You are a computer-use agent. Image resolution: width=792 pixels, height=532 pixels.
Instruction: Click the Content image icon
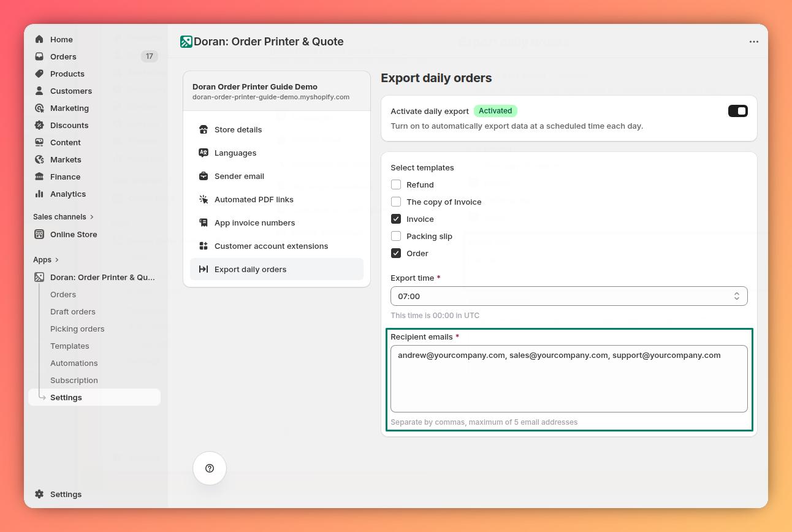click(x=39, y=142)
